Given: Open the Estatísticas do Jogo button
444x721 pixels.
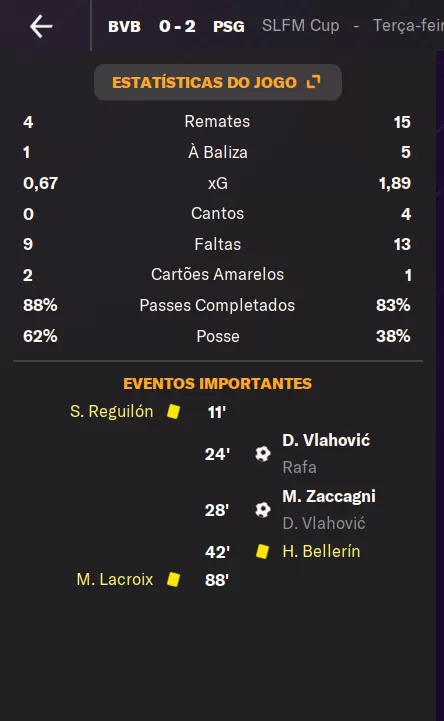Looking at the screenshot, I should coord(218,82).
